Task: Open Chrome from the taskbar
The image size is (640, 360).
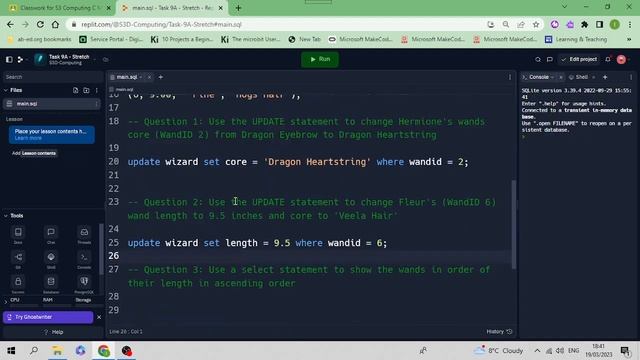Action: (x=104, y=351)
